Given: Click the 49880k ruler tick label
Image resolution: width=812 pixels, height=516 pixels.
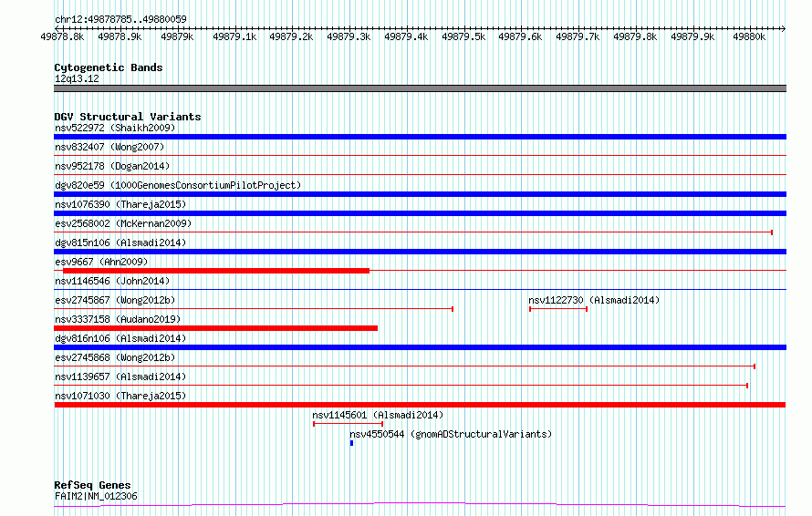Looking at the screenshot, I should (x=749, y=36).
